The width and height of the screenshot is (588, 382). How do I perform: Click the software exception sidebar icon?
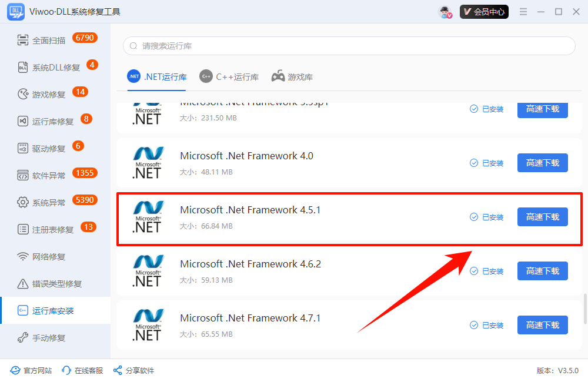[x=23, y=176]
